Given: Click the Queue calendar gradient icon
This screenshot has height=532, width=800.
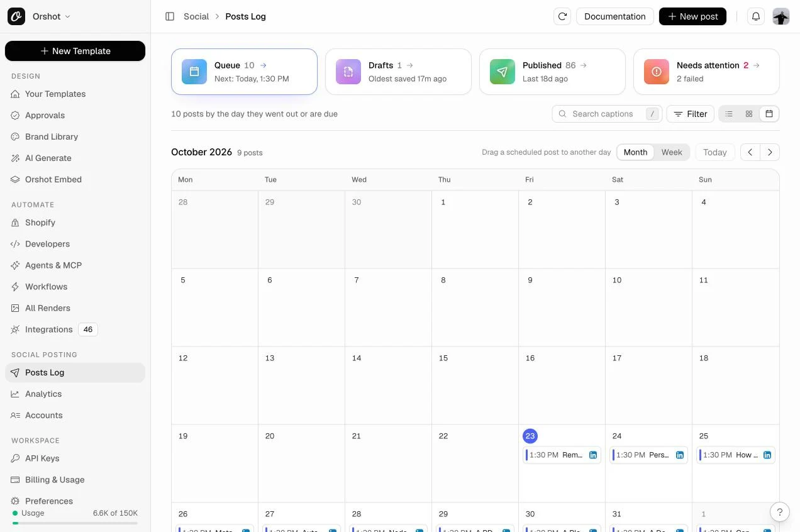Looking at the screenshot, I should tap(194, 72).
